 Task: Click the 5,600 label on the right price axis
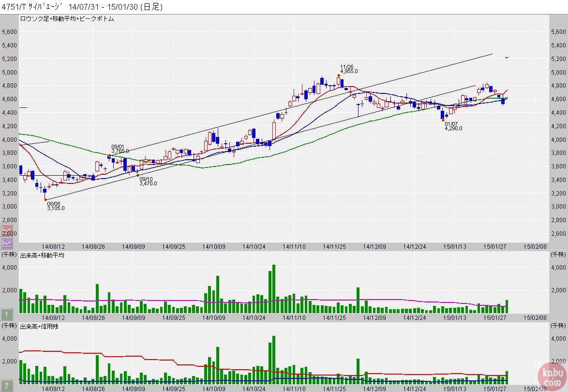point(558,32)
